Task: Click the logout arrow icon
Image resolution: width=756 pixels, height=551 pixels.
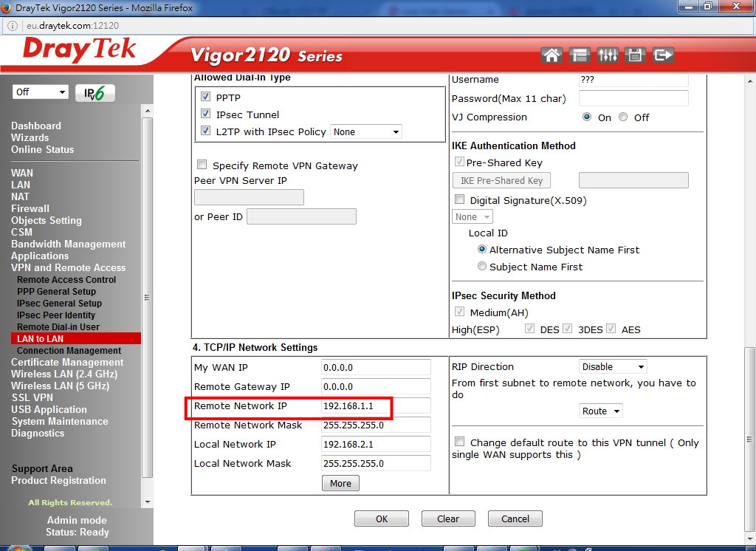Action: point(663,55)
